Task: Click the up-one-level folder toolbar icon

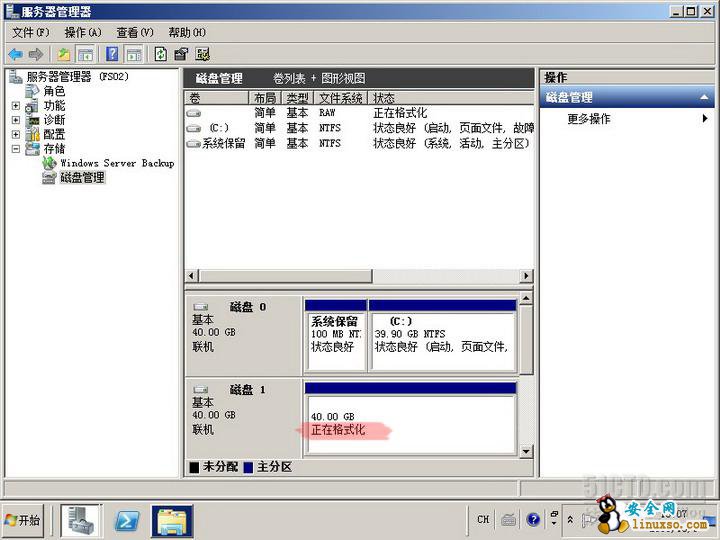Action: (64, 54)
